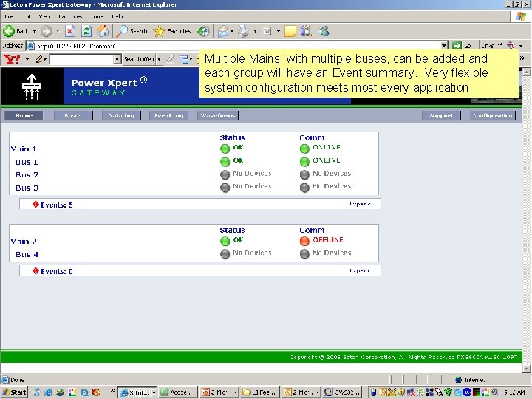Refresh the page with the green arrows icon
The height and width of the screenshot is (399, 532).
[86, 31]
